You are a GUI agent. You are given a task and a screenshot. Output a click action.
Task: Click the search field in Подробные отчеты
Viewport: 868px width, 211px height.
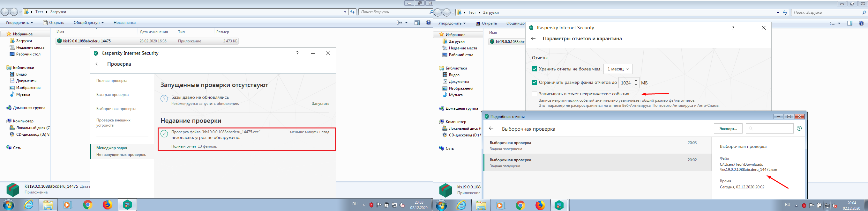[x=769, y=128]
